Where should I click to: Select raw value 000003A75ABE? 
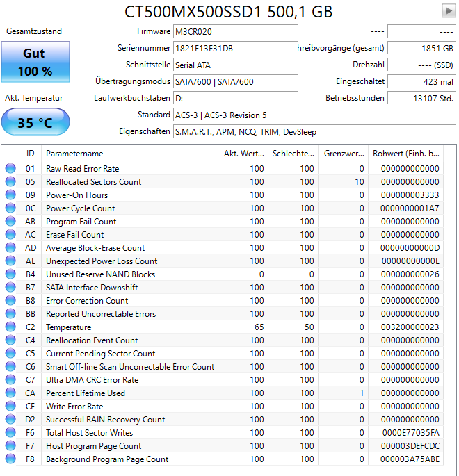[x=410, y=459]
